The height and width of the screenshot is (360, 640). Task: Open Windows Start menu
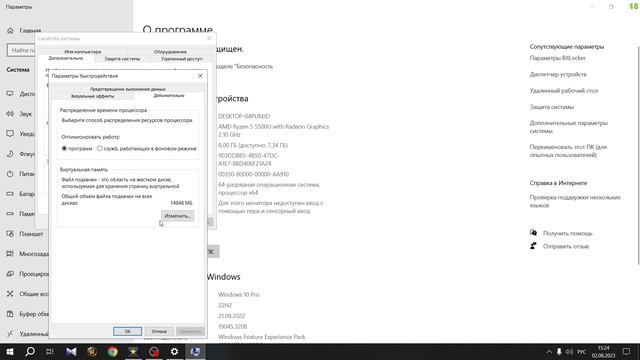click(x=10, y=351)
